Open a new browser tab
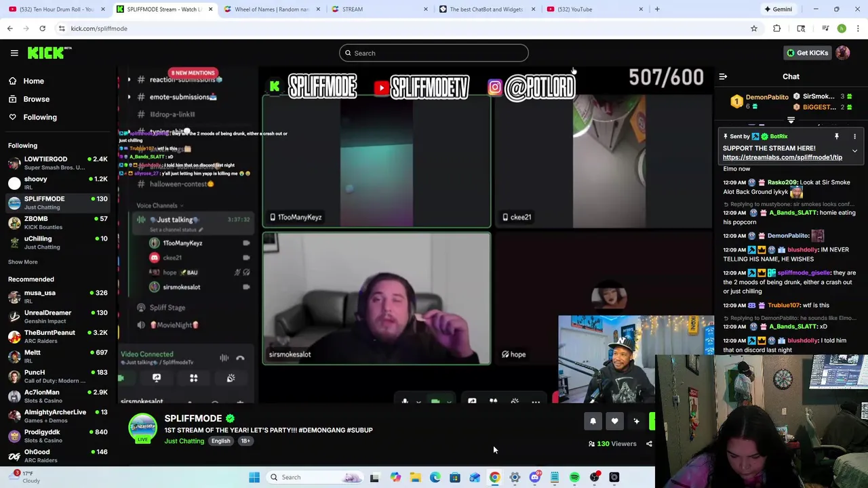This screenshot has height=488, width=868. (657, 9)
